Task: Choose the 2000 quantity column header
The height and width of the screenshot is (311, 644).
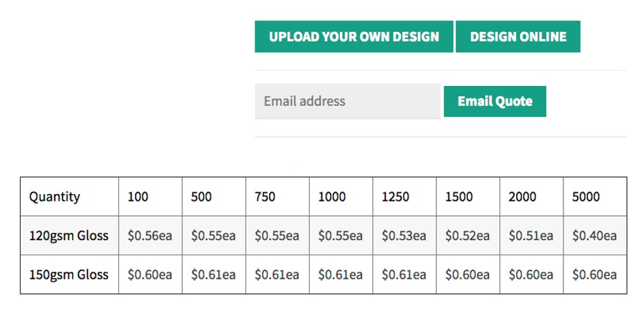Action: 522,197
